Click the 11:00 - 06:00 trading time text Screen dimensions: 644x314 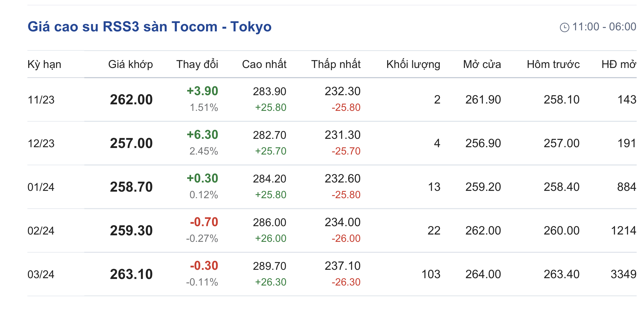pos(604,27)
